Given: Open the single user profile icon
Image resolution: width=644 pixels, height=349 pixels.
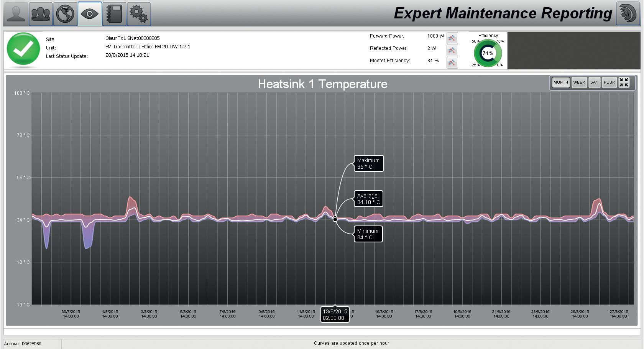Looking at the screenshot, I should 16,14.
